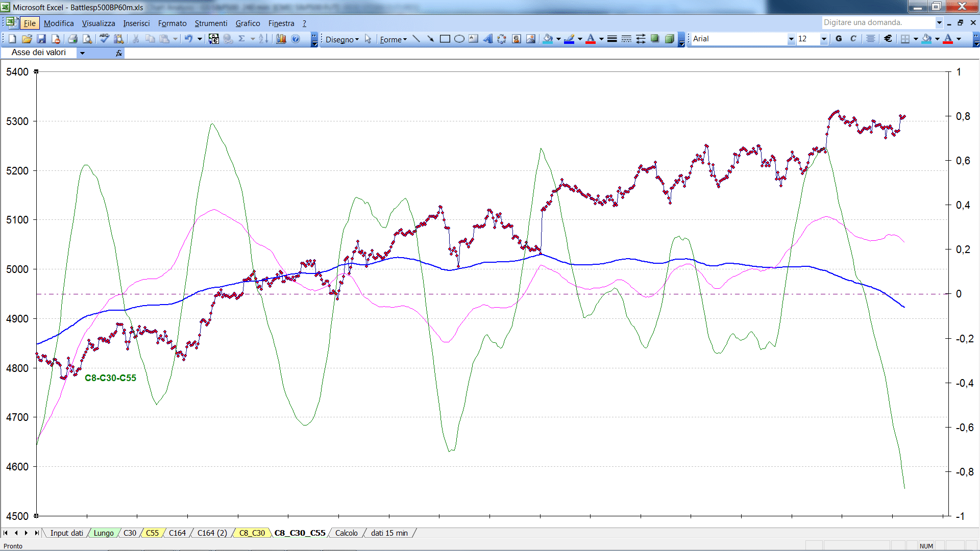The height and width of the screenshot is (551, 980).
Task: Click Drawing toolbar Fill Color bucket
Action: tap(548, 39)
